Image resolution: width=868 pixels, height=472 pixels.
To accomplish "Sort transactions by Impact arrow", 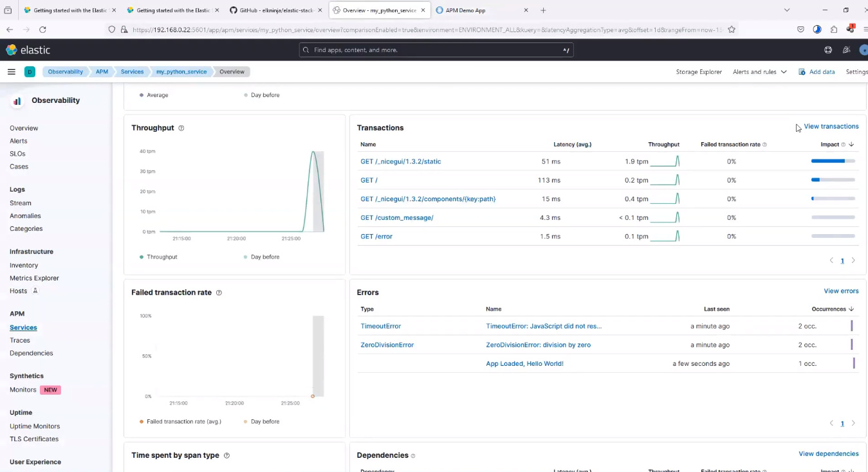I will coord(851,145).
